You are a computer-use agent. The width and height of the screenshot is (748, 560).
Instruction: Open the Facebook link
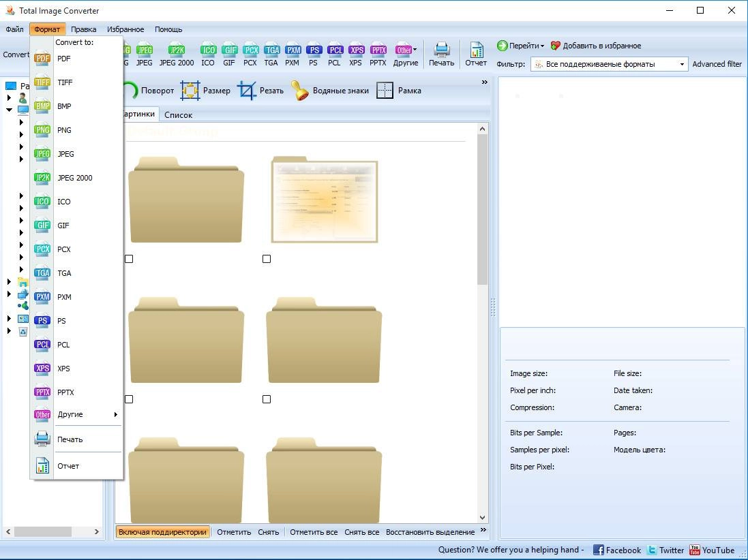coord(617,550)
